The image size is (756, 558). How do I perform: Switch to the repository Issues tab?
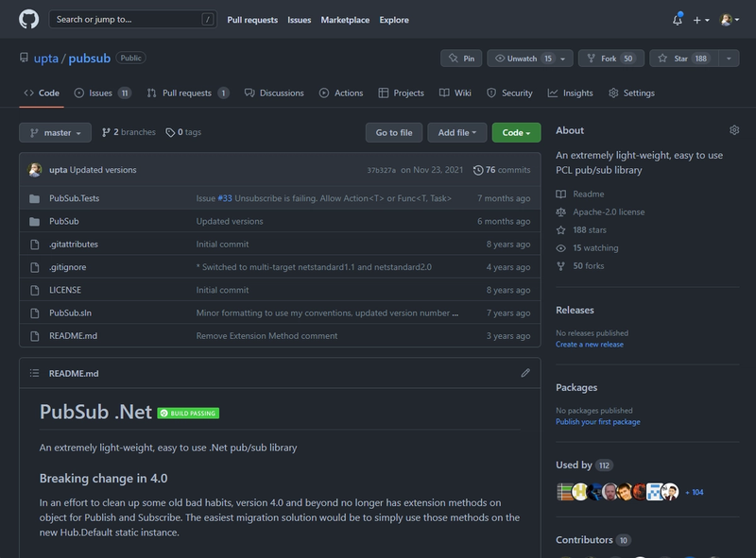click(x=102, y=93)
